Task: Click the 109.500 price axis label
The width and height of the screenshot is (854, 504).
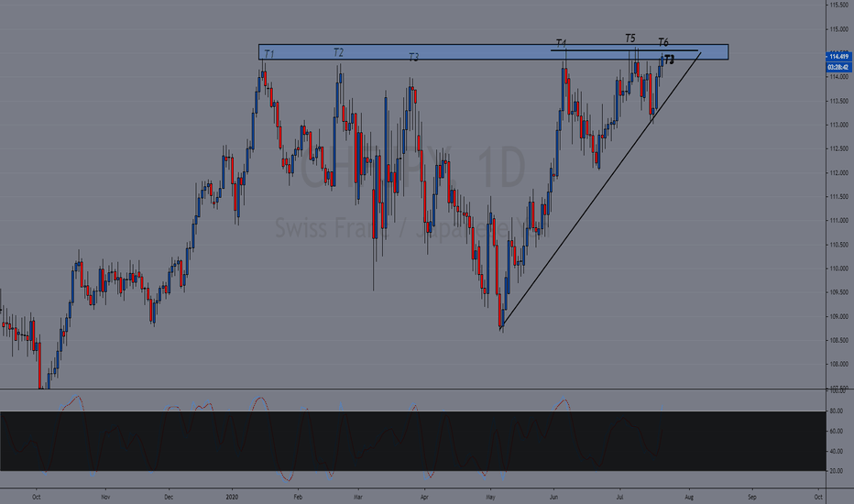Action: tap(839, 292)
